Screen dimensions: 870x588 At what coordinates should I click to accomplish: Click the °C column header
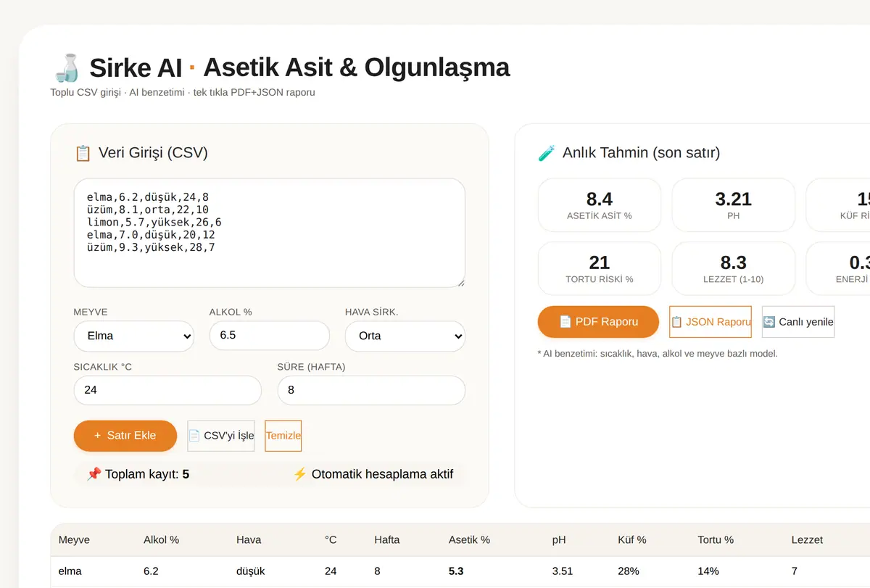(331, 540)
